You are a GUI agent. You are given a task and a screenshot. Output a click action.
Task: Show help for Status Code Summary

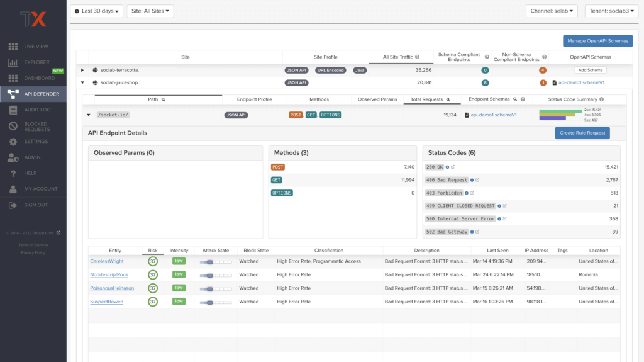602,99
